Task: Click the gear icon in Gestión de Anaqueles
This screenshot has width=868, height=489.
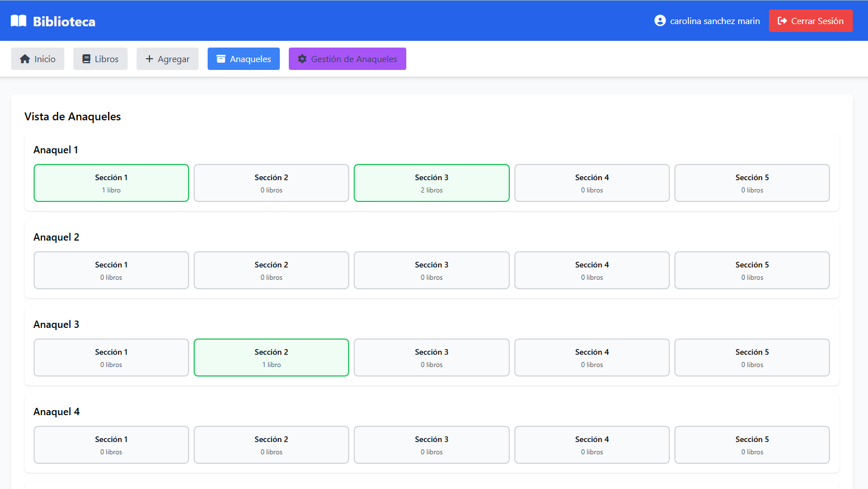Action: [302, 59]
